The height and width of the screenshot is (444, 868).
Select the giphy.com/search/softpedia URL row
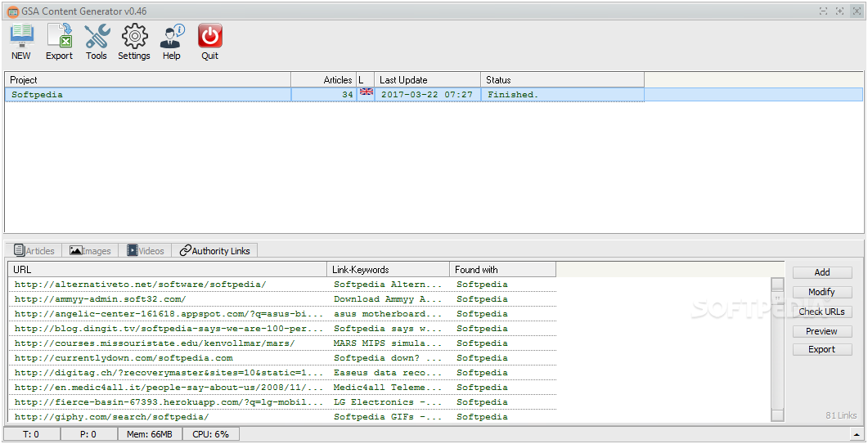282,417
